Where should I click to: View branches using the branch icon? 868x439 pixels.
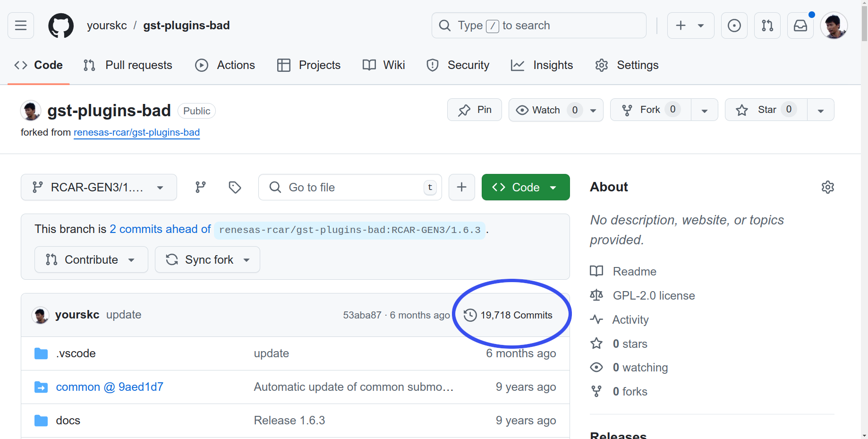(x=201, y=187)
